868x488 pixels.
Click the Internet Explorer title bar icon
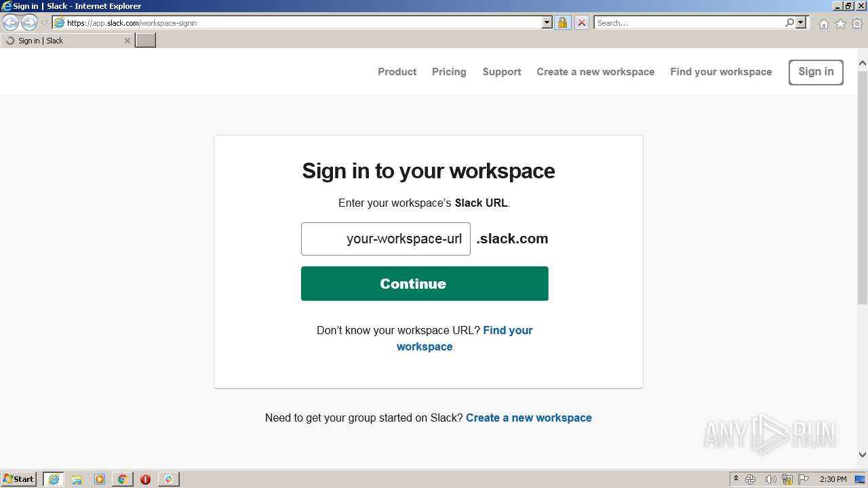(7, 6)
